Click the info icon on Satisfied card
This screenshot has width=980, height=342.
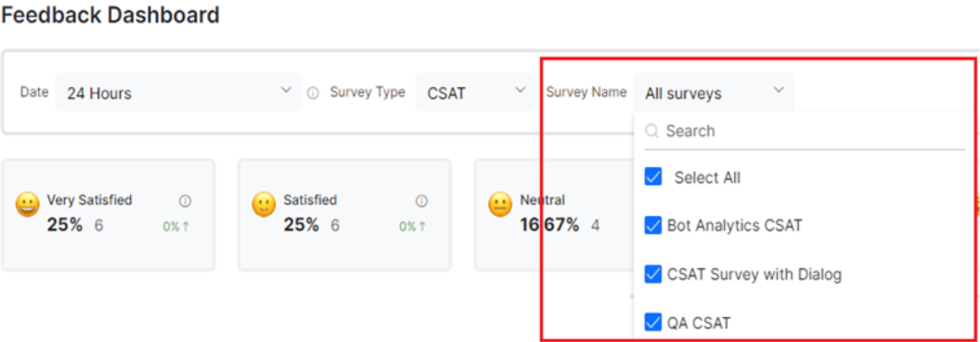click(421, 201)
